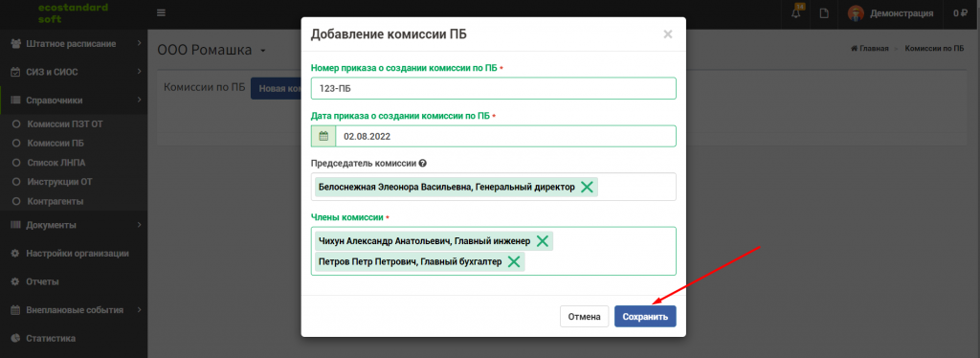The image size is (980, 358).
Task: Click the Председатель комиссии selection field
Action: pos(493,187)
